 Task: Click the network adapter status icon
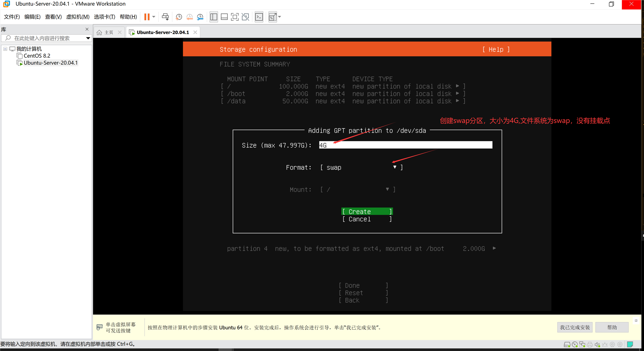pos(582,345)
